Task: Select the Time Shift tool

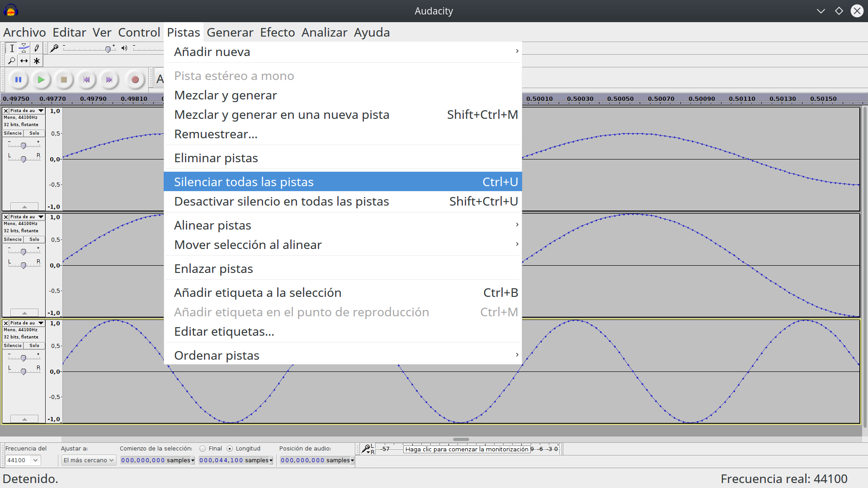Action: coord(24,61)
